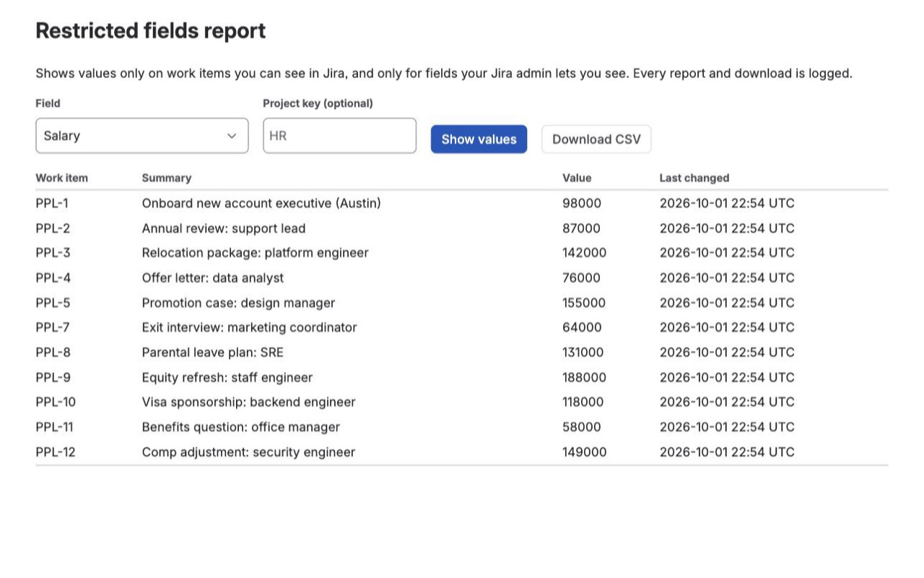The height and width of the screenshot is (578, 924).
Task: Click summary 'Exit interview: marketing coordinator'
Action: point(250,327)
